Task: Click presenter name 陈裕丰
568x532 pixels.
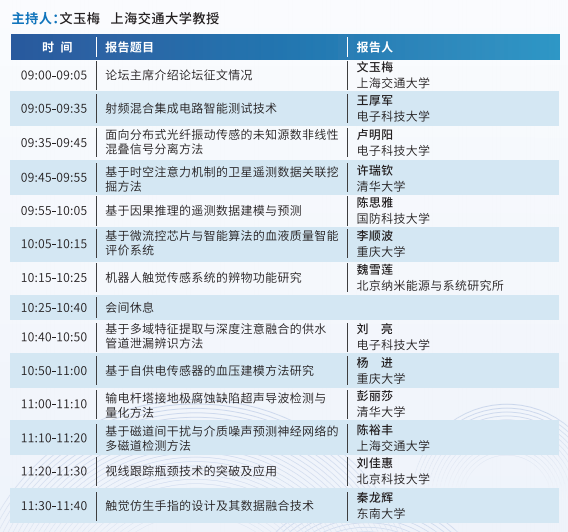Action: [375, 430]
